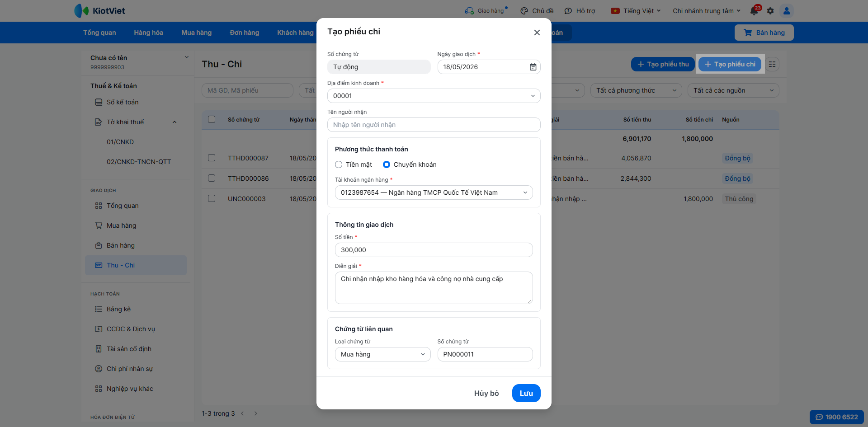Close the Tạo phiếu chi dialog
The height and width of the screenshot is (427, 868).
pos(537,33)
